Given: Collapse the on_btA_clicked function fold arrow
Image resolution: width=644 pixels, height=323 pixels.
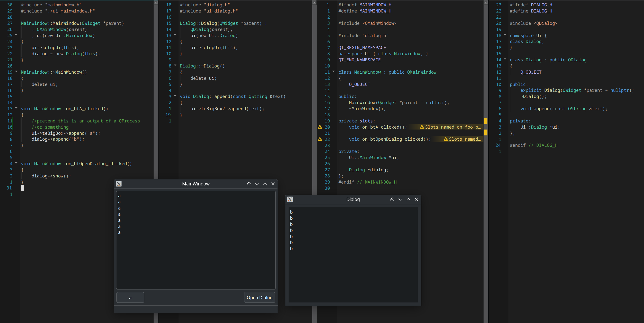Looking at the screenshot, I should (x=16, y=108).
